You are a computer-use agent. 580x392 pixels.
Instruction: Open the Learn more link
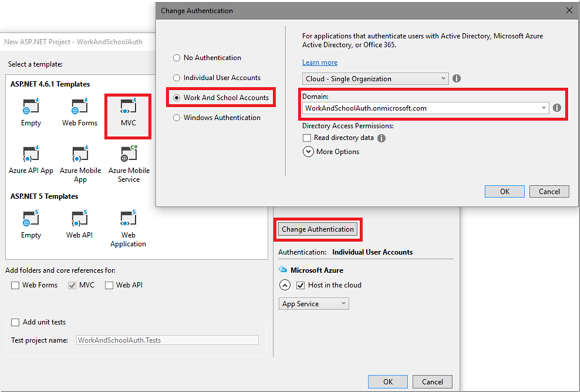(319, 62)
